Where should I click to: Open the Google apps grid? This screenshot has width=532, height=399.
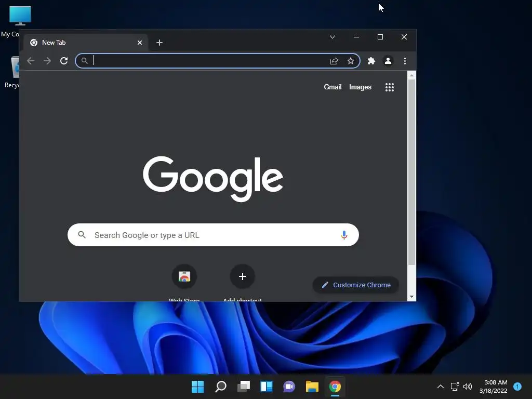point(390,87)
